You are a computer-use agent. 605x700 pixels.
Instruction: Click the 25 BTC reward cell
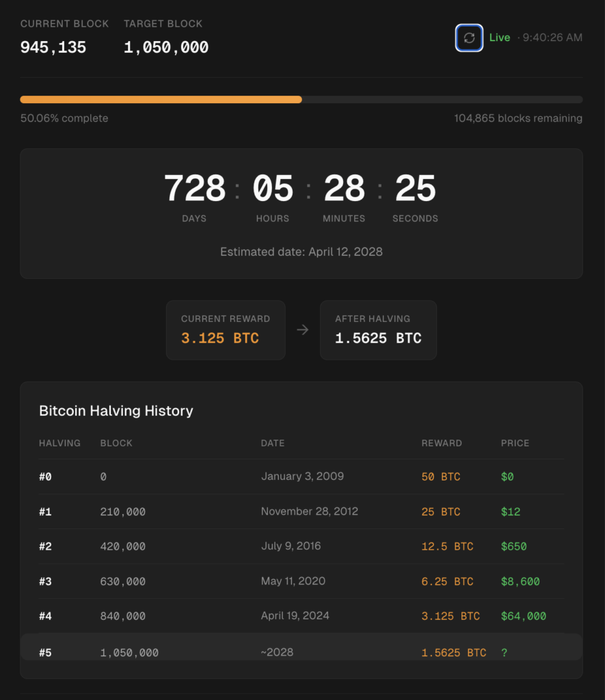tap(441, 511)
